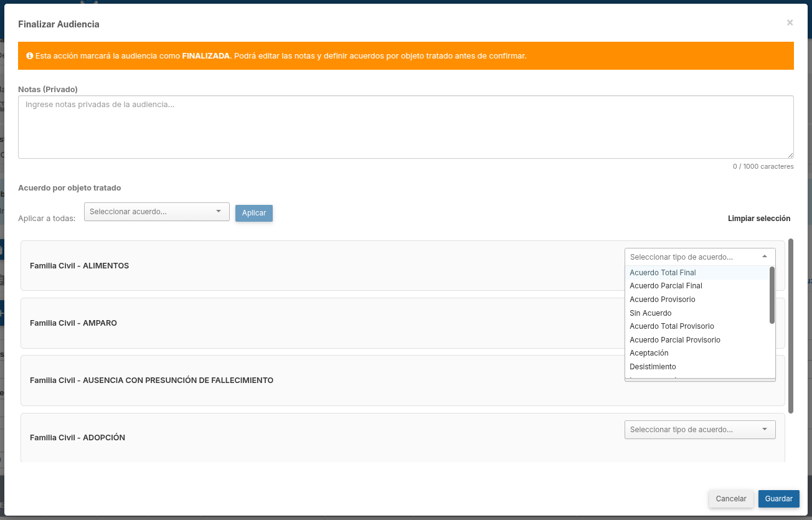
Task: Click the Aplicar button
Action: (x=254, y=213)
